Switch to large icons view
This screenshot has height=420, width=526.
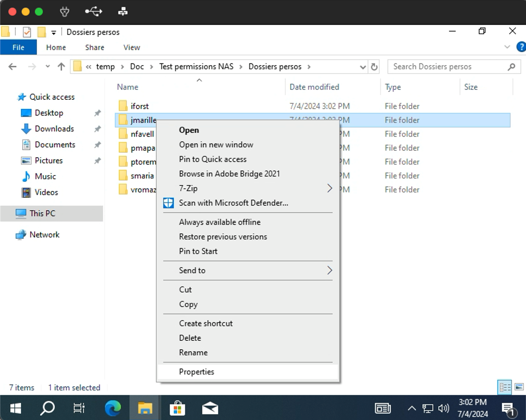coord(519,387)
